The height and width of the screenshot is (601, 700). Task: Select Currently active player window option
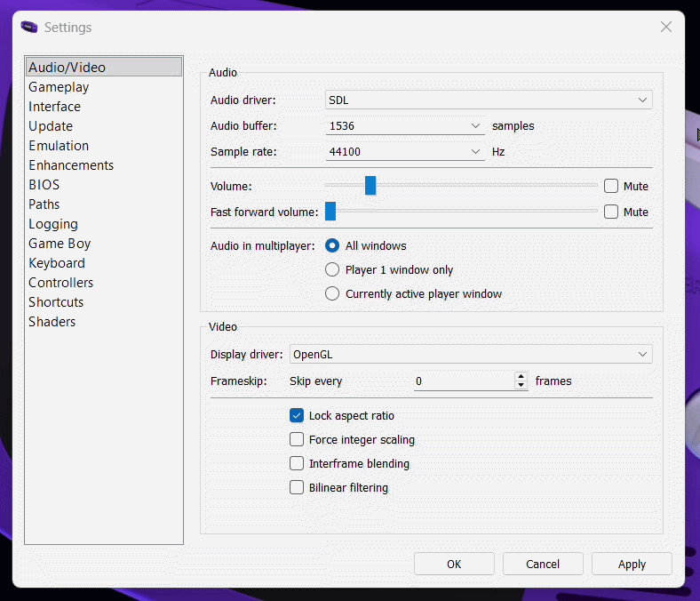coord(332,294)
